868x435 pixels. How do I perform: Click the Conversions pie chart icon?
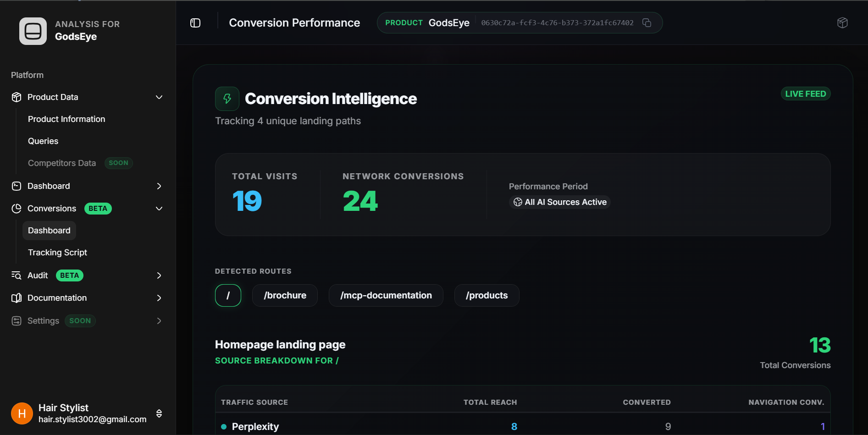[x=17, y=209]
